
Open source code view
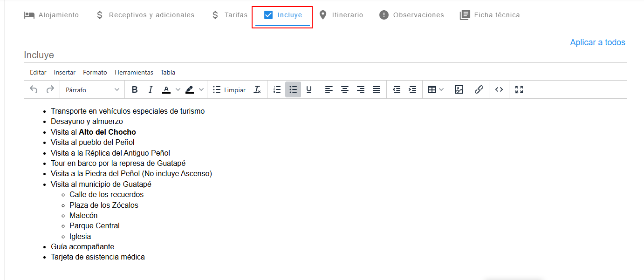point(499,89)
